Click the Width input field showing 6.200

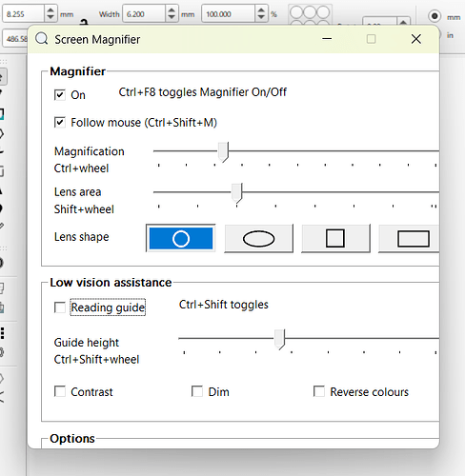click(144, 14)
